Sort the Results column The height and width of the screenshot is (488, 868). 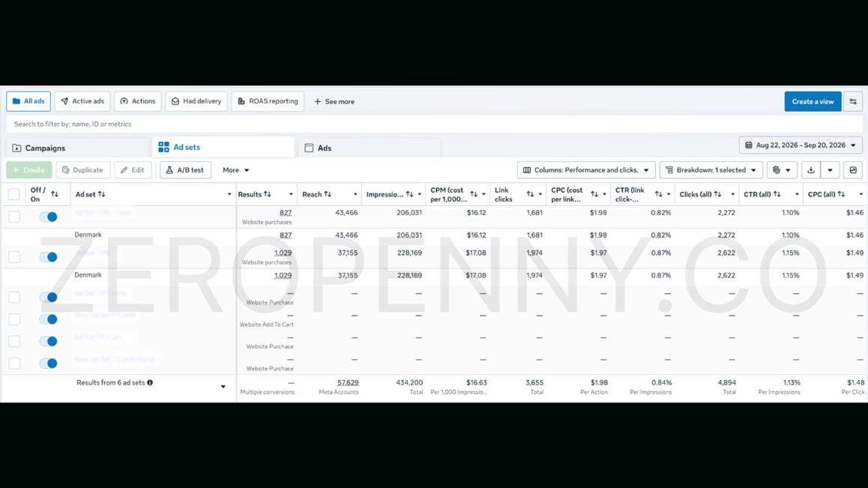(x=268, y=194)
